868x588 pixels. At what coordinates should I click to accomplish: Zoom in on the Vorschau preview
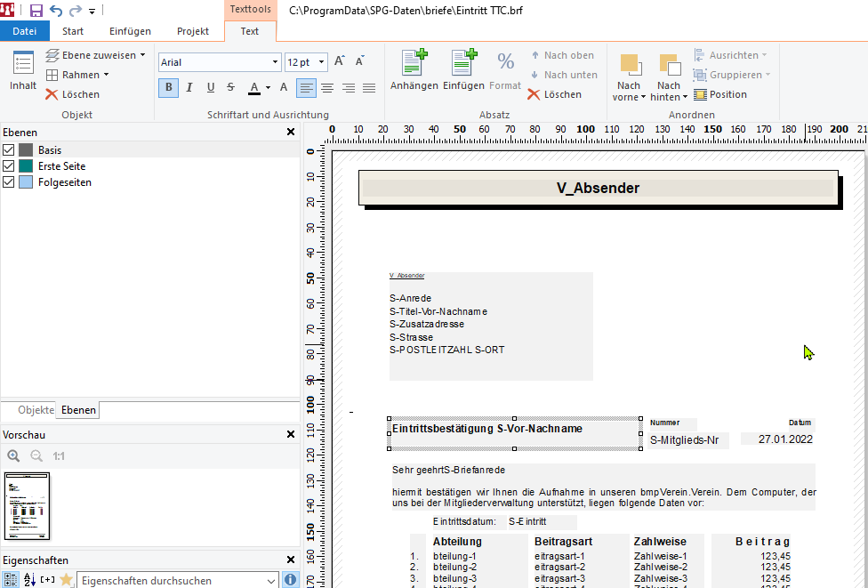click(x=13, y=455)
